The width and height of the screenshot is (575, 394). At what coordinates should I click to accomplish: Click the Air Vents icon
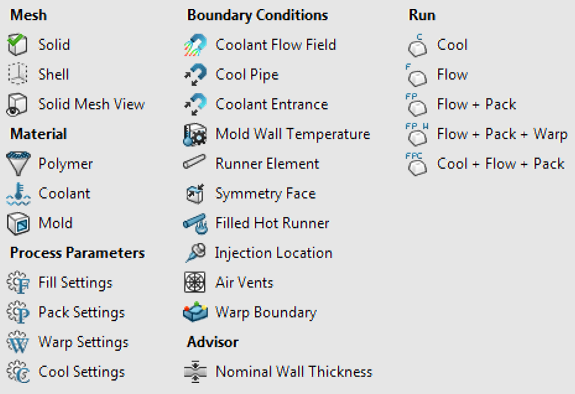[x=195, y=282]
